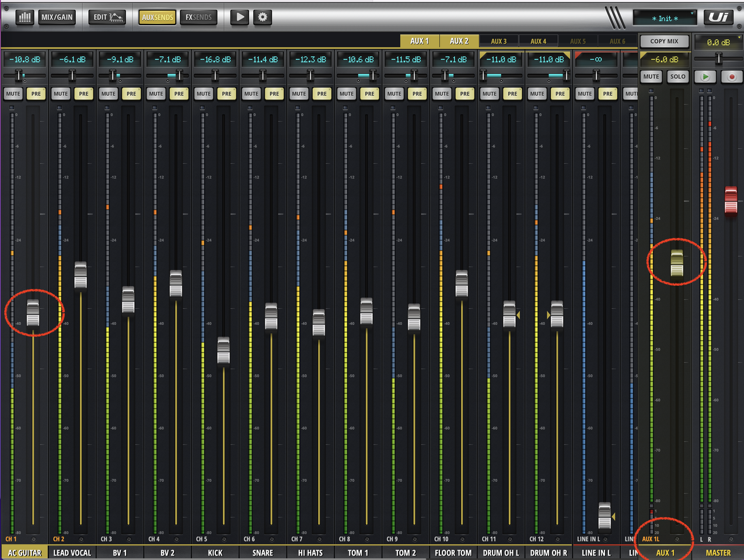The width and height of the screenshot is (744, 560).
Task: Open the slide-out panel with diagonal lines icon
Action: pos(615,17)
